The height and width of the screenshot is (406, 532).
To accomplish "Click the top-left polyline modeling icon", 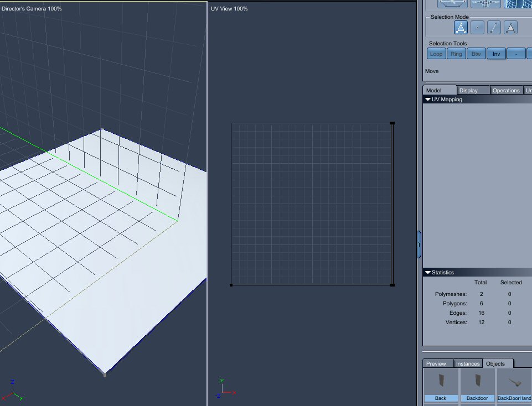I will [x=452, y=3].
